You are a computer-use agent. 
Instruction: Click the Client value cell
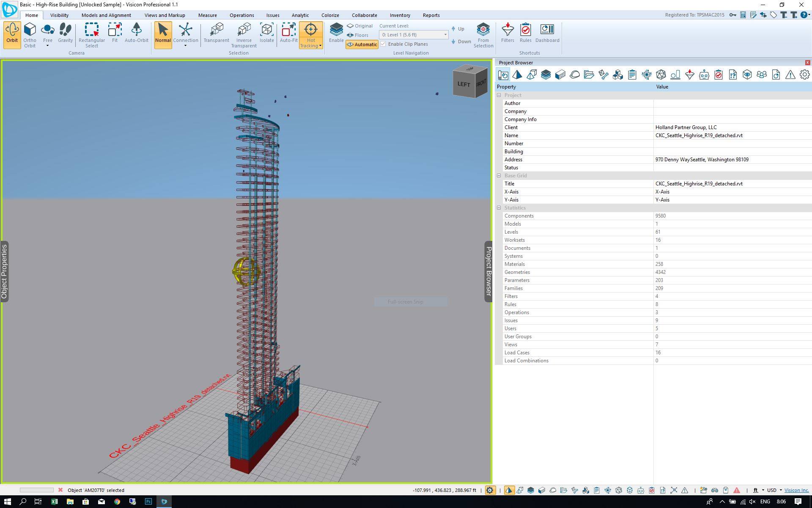coord(732,127)
